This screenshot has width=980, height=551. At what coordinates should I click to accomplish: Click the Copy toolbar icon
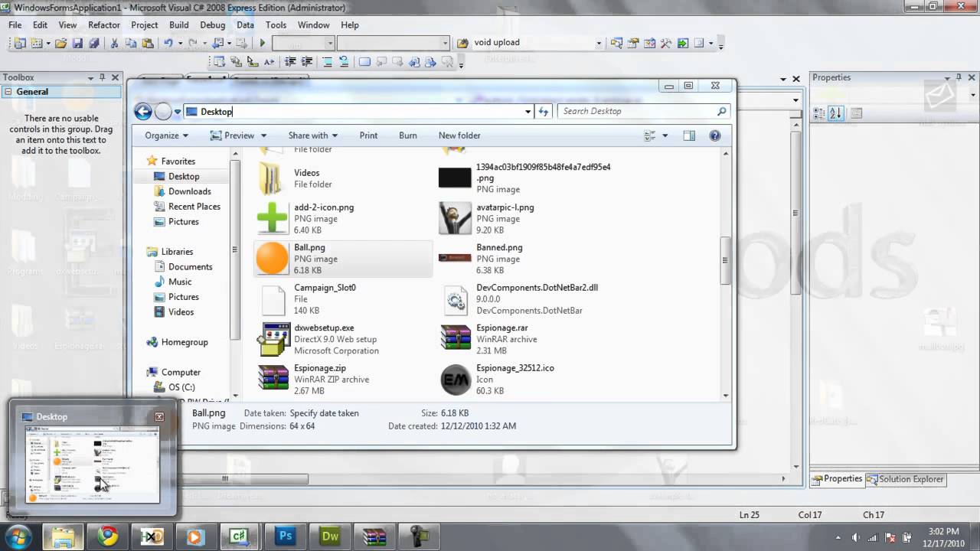131,44
